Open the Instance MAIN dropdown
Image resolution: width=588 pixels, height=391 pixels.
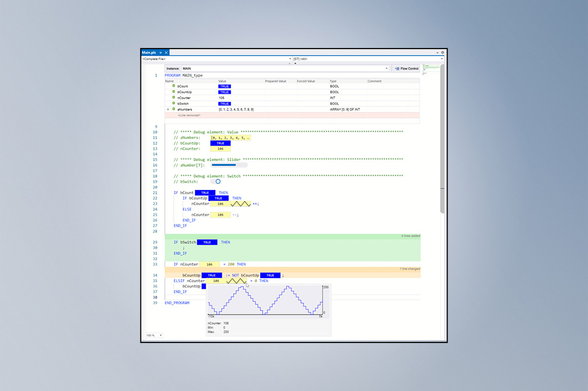(386, 68)
